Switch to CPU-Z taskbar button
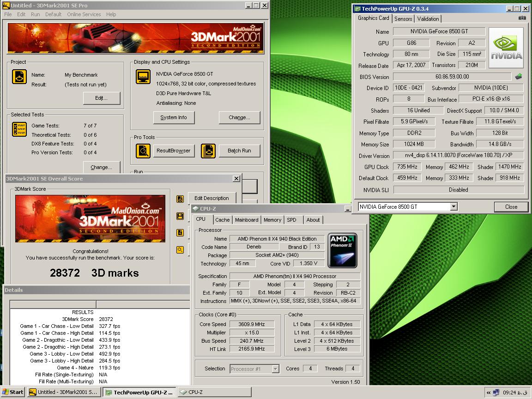This screenshot has width=532, height=399. pos(214,392)
